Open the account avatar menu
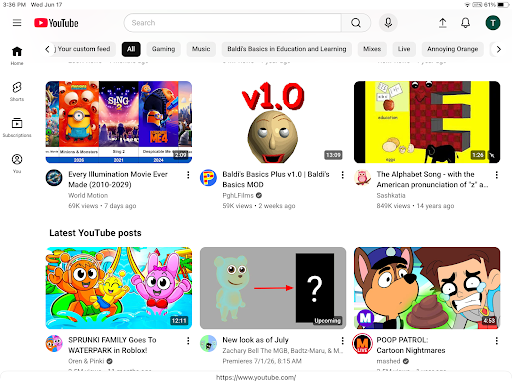Viewport: 512px width, 384px height. coord(493,23)
